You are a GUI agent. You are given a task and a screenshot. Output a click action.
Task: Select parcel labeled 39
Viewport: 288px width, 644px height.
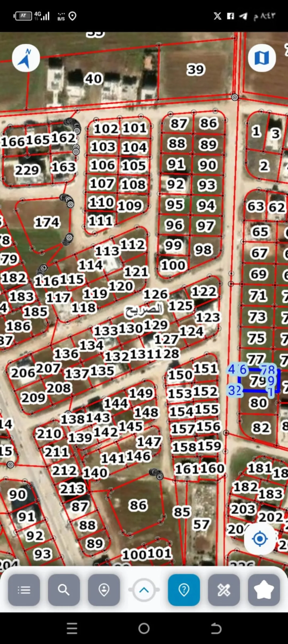point(196,70)
